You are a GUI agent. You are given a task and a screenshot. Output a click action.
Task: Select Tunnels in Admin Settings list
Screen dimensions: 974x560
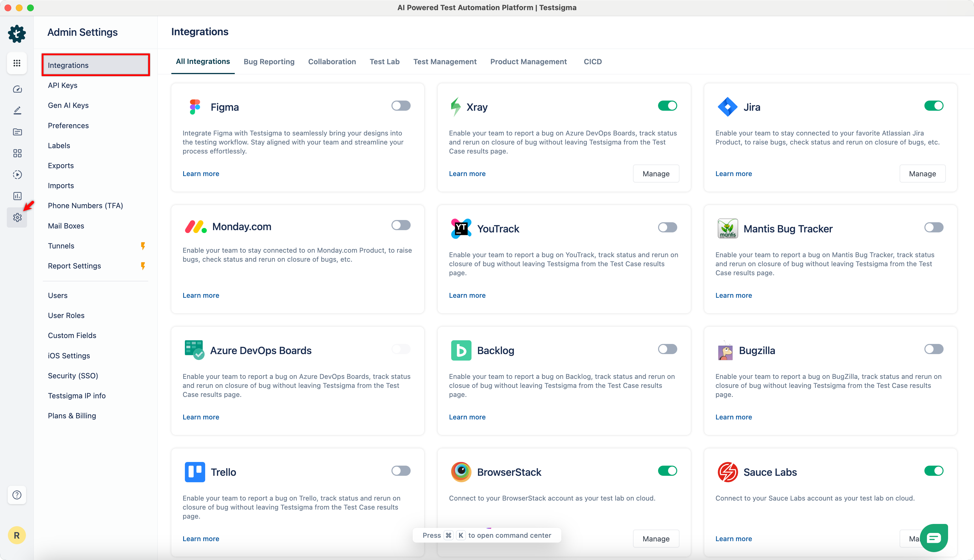(x=61, y=246)
